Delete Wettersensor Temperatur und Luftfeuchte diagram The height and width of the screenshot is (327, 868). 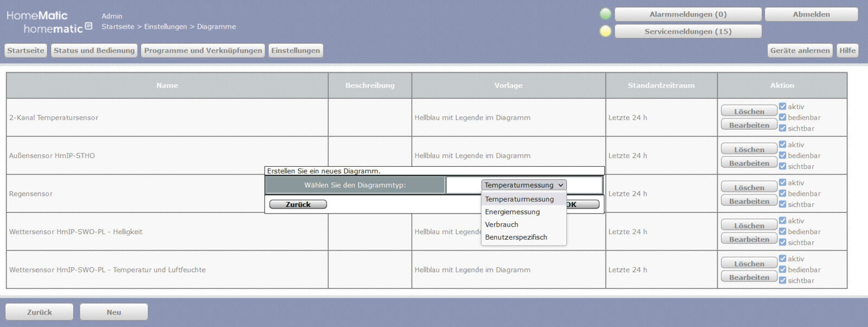point(749,263)
